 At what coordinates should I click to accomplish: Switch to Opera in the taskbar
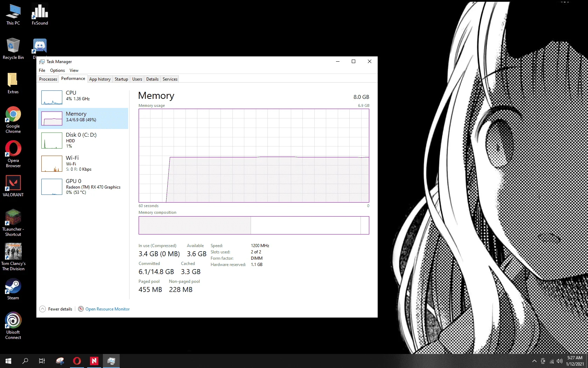point(77,361)
